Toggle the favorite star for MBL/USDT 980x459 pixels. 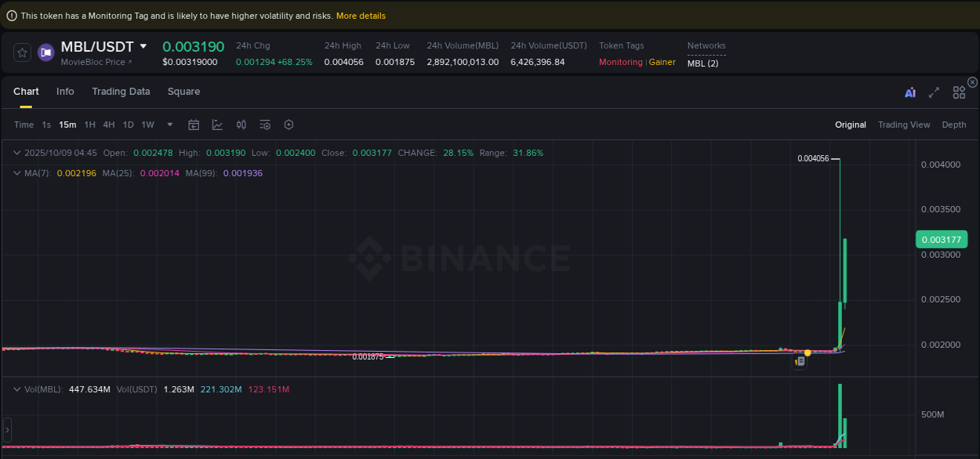[22, 52]
